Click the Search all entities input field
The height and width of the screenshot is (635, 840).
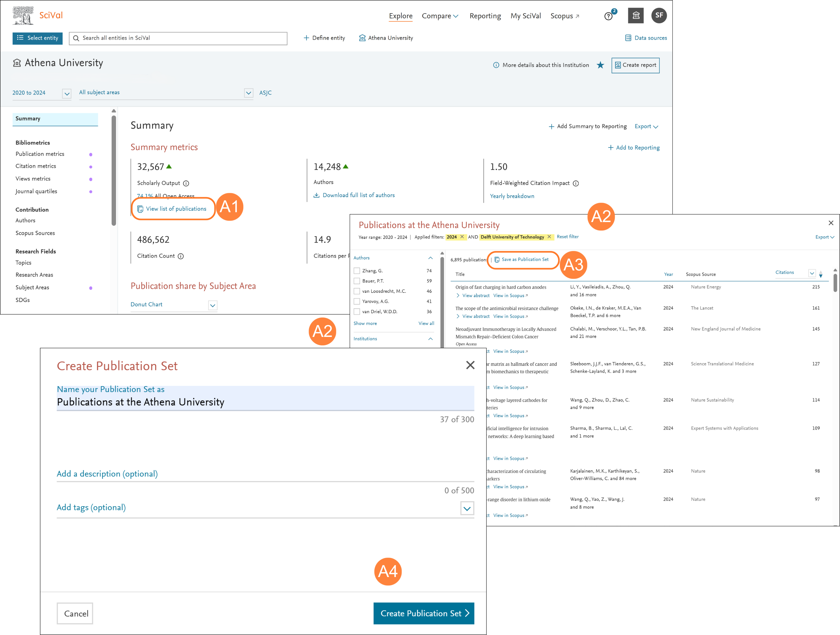tap(178, 38)
